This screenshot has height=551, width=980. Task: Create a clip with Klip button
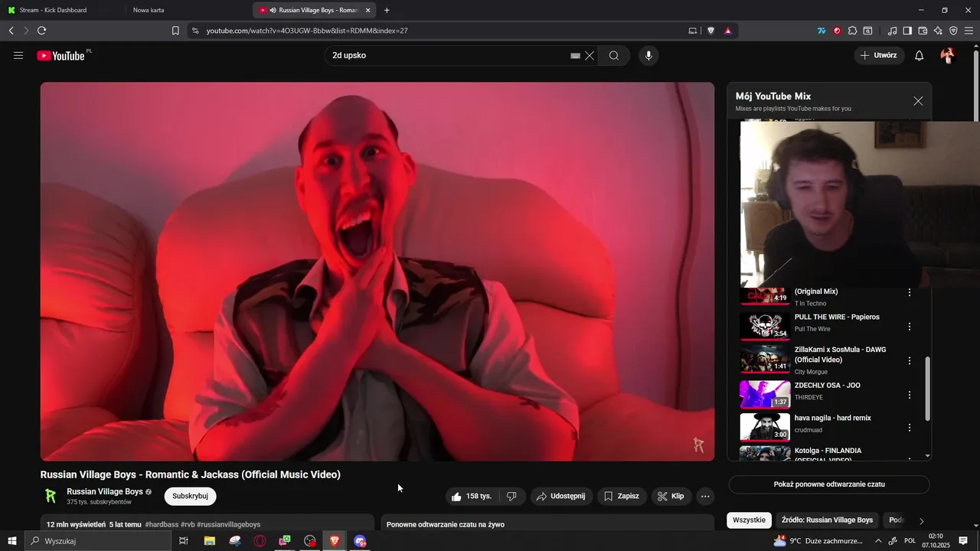point(671,496)
